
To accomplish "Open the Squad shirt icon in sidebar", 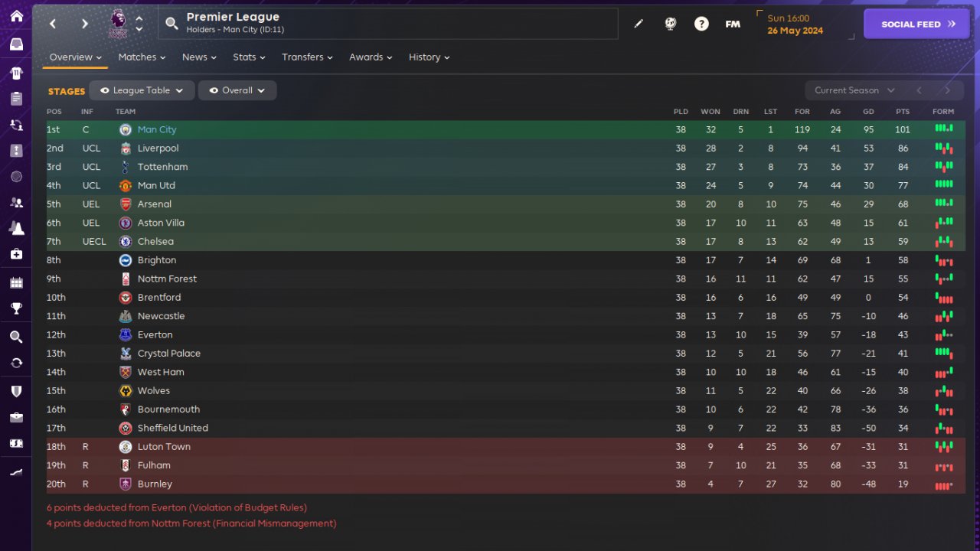I will pos(16,73).
